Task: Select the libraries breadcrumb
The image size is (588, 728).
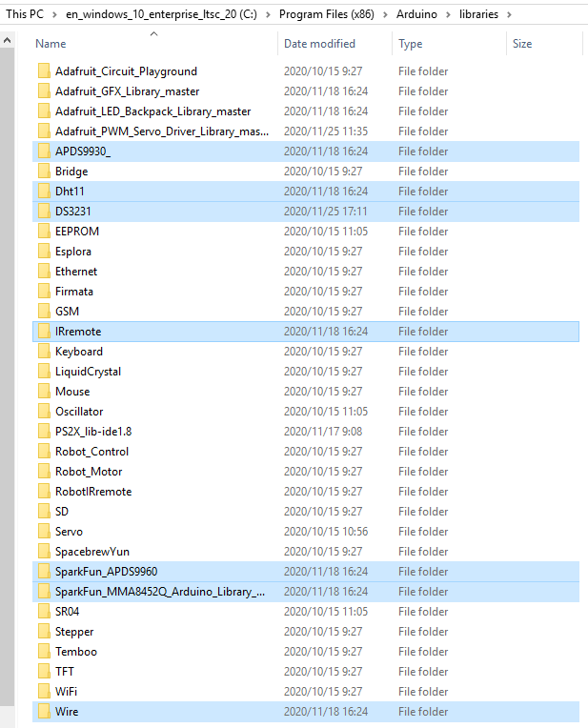Action: pos(478,14)
